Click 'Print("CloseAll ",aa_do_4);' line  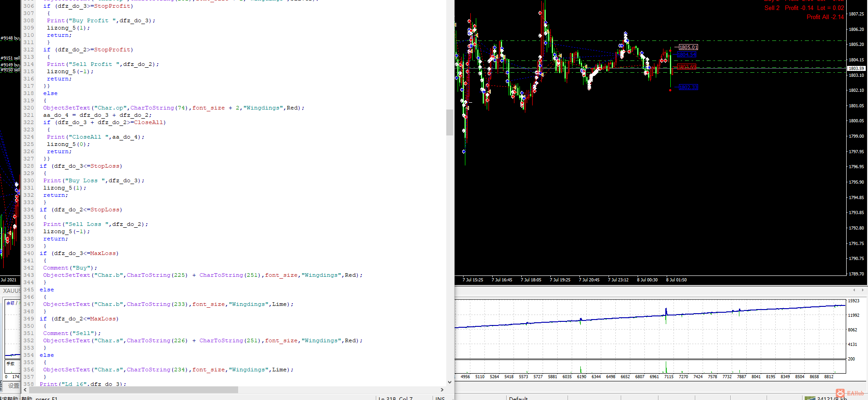point(95,137)
